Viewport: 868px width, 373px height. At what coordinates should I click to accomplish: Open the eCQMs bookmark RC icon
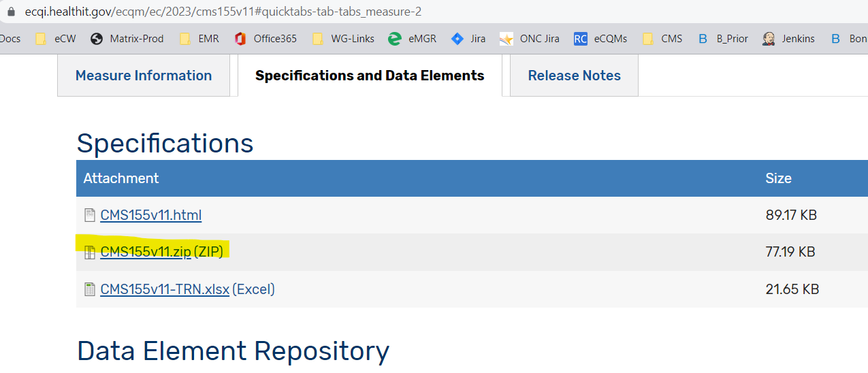tap(580, 39)
